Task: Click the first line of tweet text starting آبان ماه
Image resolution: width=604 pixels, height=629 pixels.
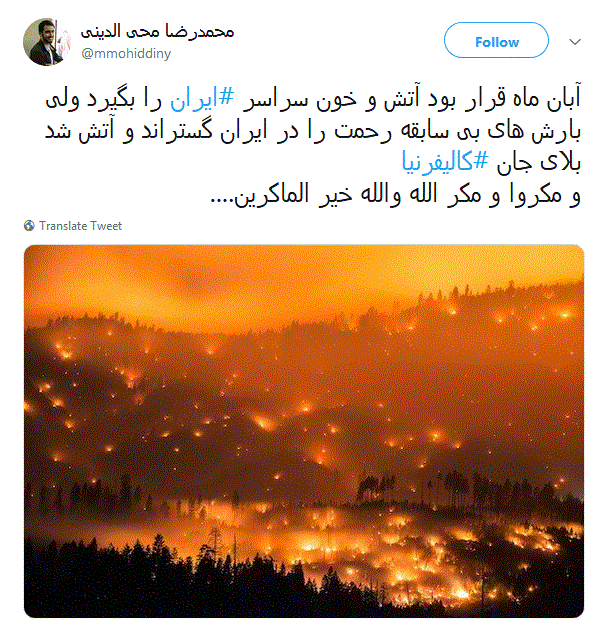Action: pyautogui.click(x=313, y=99)
